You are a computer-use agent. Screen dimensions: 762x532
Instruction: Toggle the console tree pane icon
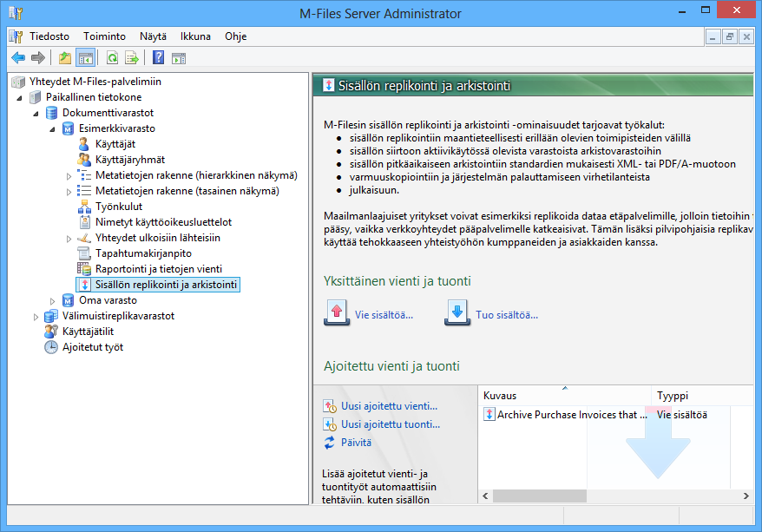click(86, 58)
